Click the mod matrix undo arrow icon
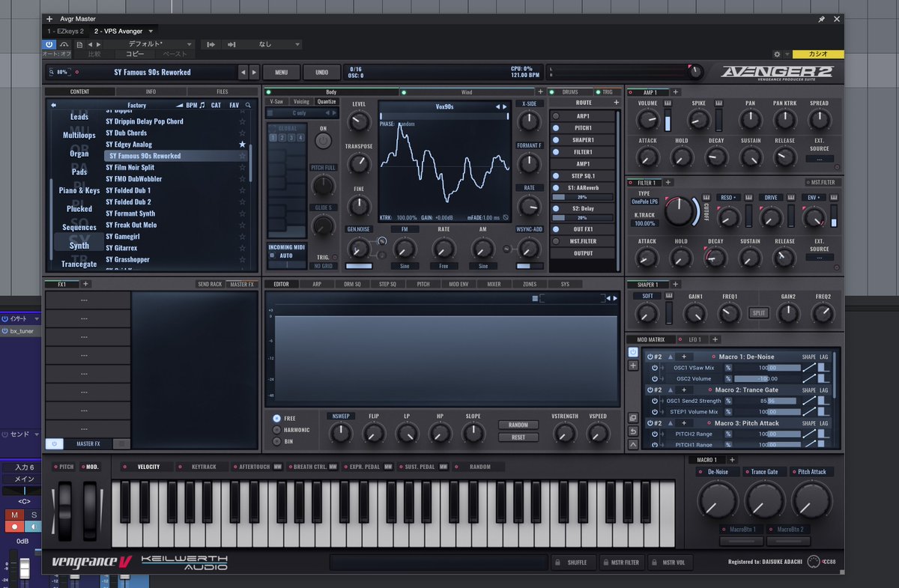 [633, 431]
